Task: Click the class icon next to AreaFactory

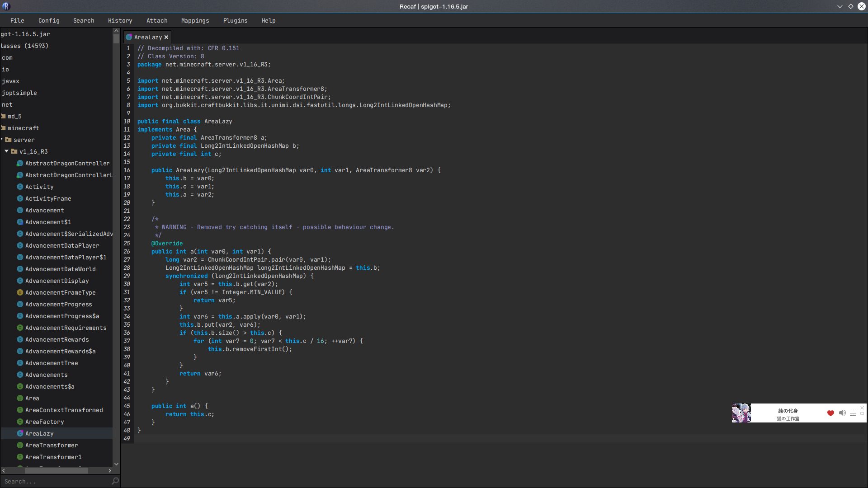Action: (20, 422)
